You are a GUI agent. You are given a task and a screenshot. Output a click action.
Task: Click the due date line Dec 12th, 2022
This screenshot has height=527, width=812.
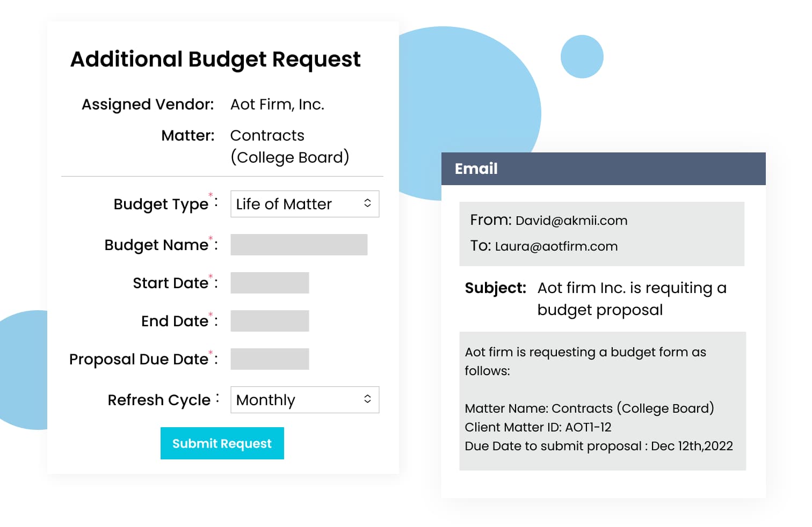(598, 446)
